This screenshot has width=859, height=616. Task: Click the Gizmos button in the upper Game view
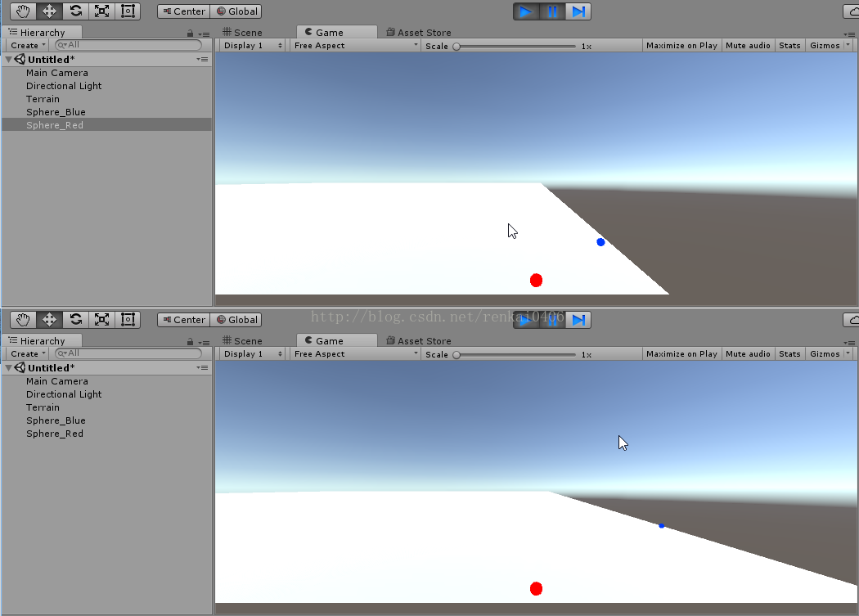825,46
